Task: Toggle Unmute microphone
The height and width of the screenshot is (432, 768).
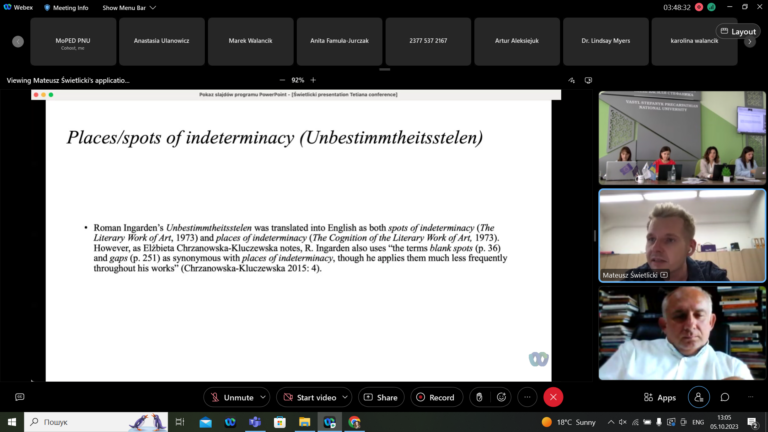Action: pos(232,397)
